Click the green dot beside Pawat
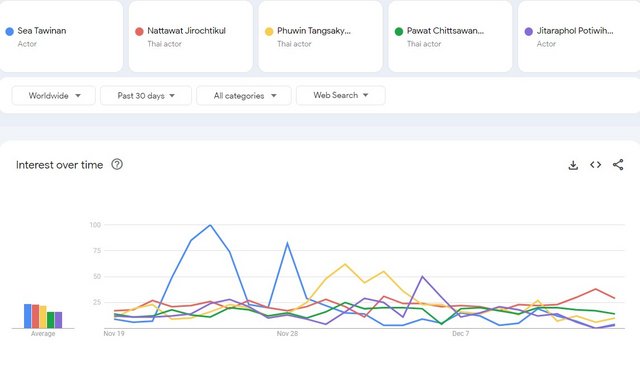Screen dimensions: 640x369 pos(399,31)
